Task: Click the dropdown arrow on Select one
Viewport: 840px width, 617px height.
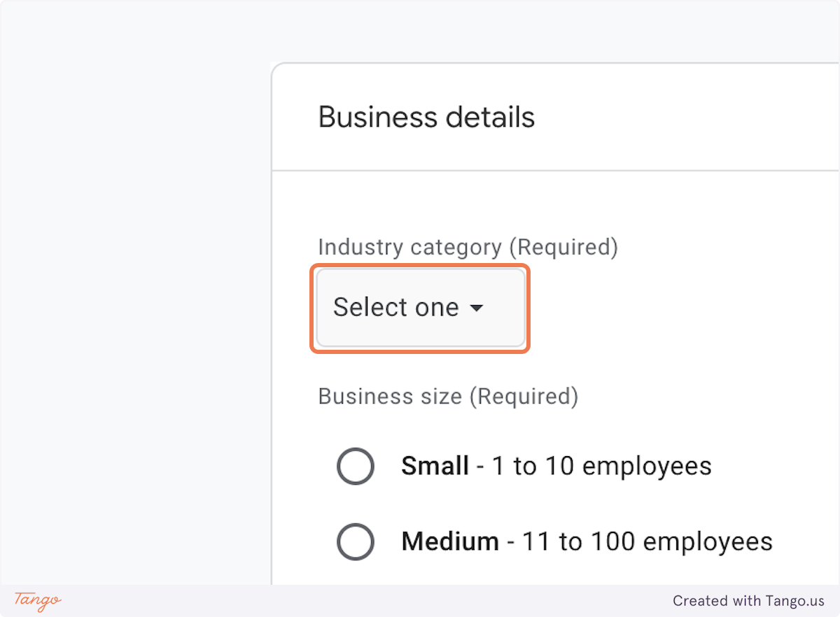Action: [478, 308]
